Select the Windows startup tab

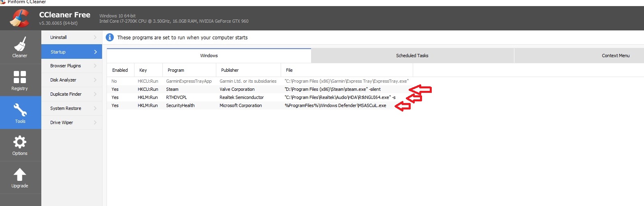[x=209, y=56]
